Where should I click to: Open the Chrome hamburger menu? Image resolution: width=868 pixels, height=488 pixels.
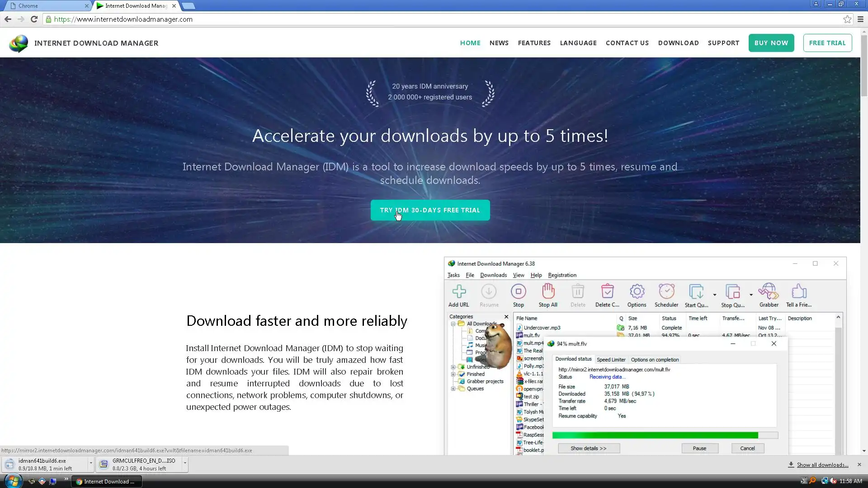(860, 19)
